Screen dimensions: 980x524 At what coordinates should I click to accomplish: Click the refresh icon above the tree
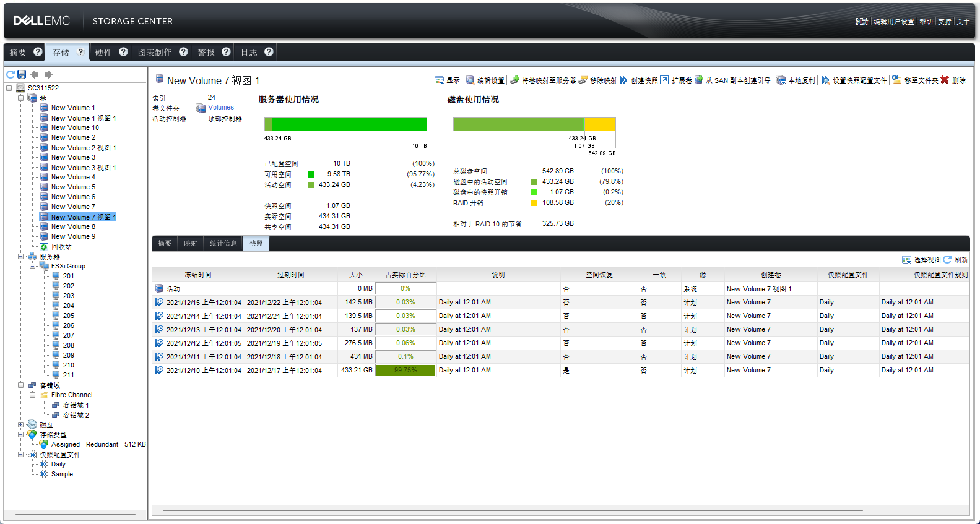click(11, 74)
